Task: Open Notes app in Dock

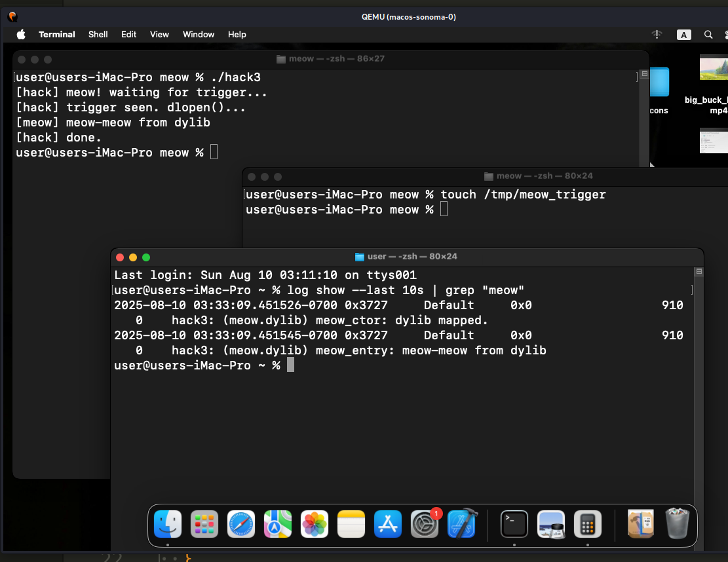Action: click(351, 524)
